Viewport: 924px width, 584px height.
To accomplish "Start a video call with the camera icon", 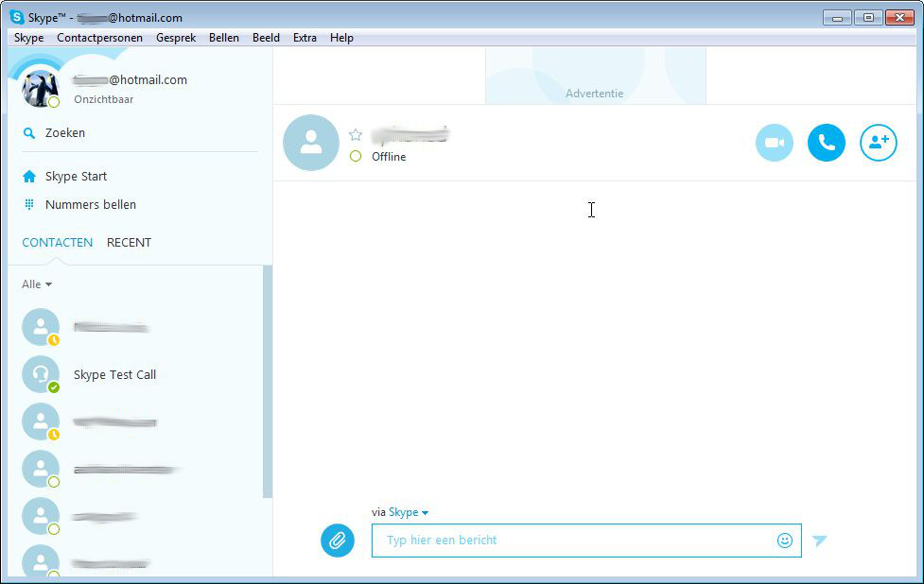I will pos(774,143).
